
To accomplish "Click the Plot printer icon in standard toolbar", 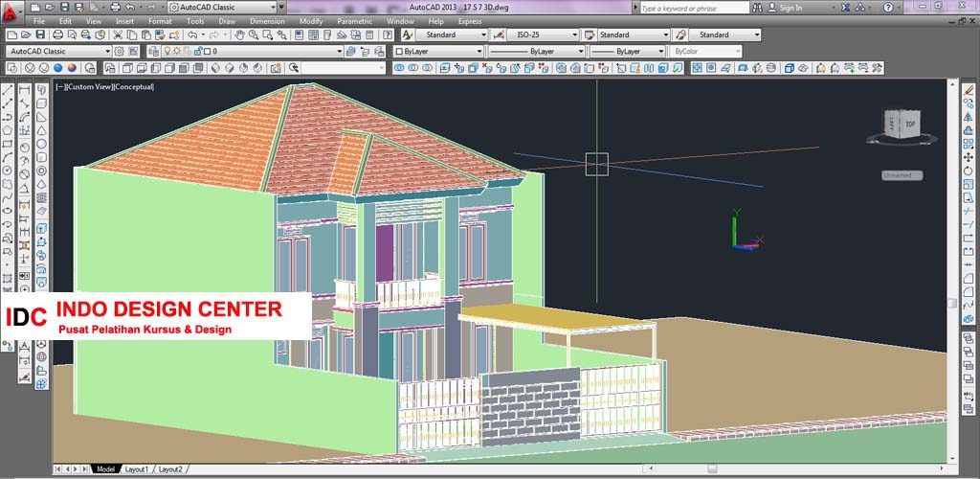I will 57,35.
